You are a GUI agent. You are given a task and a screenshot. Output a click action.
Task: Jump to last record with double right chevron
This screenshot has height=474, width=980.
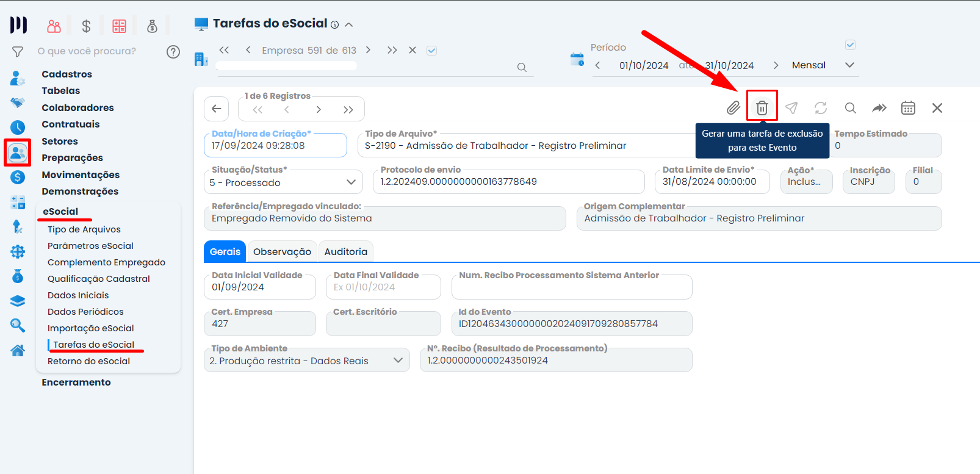[348, 110]
